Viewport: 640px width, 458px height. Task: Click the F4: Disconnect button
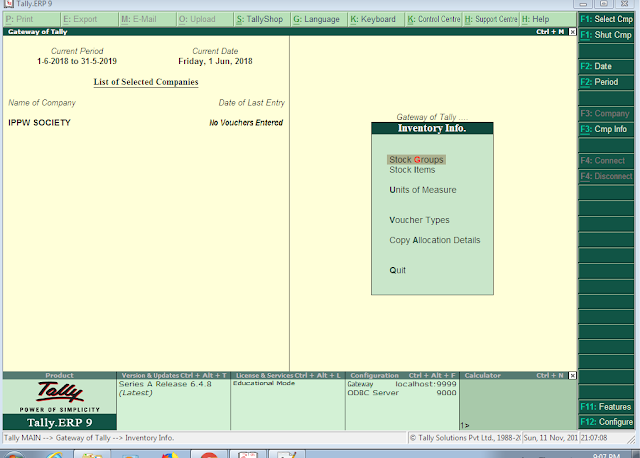(x=606, y=176)
